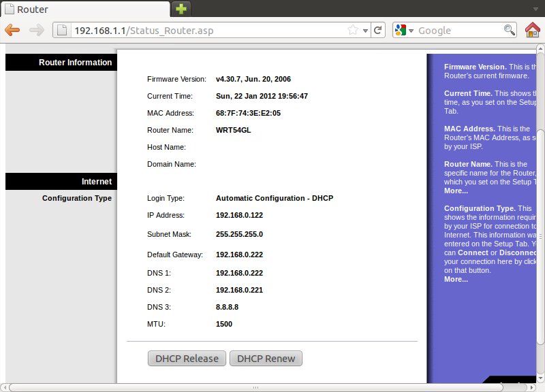Click the horizontal scrollbar at bottom
Screen dimensions: 545x392
point(259,387)
